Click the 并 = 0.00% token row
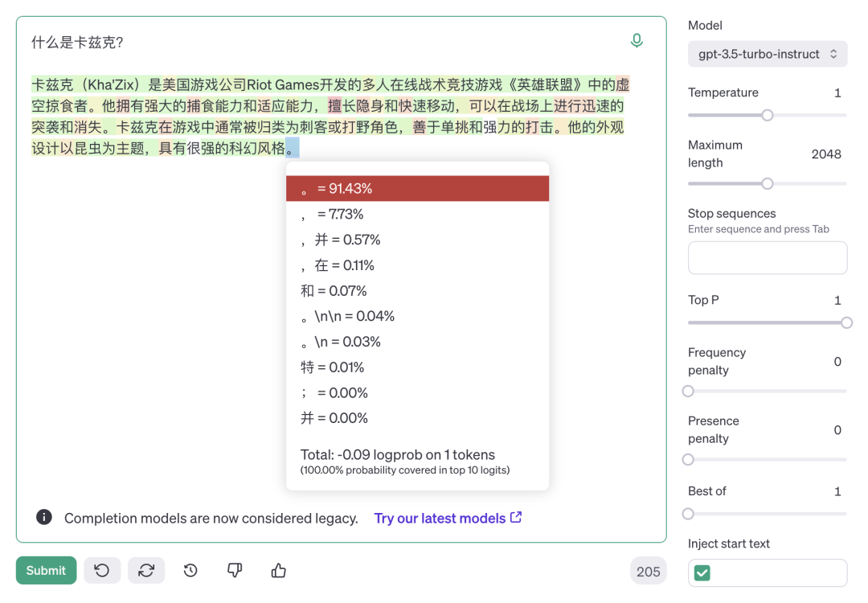 pyautogui.click(x=417, y=418)
